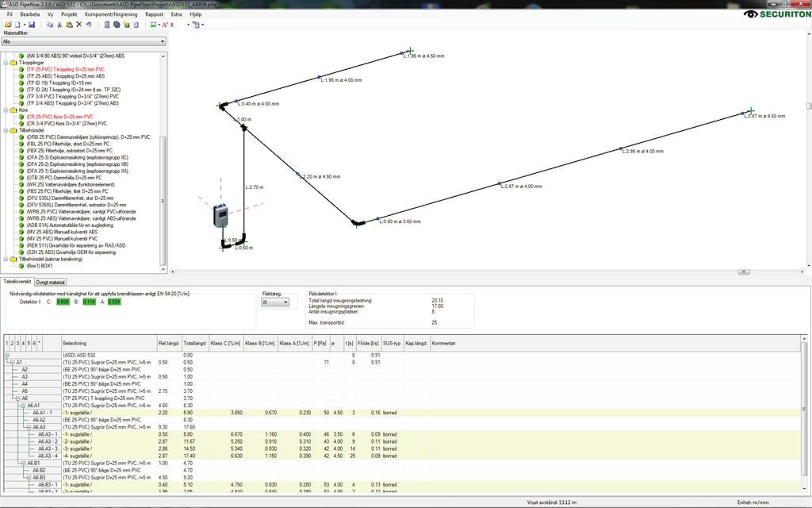Screen dimensions: 812x508
Task: Click tree level 6 column button
Action: (34, 343)
